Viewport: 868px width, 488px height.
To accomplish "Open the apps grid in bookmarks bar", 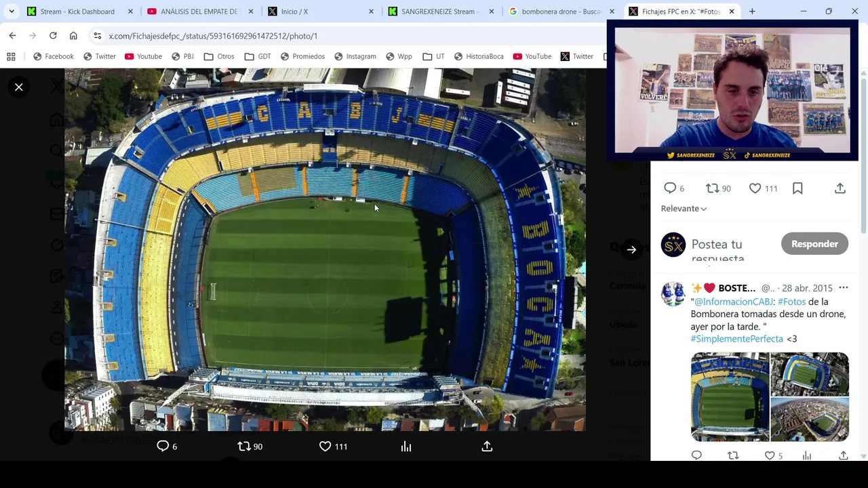I will click(x=11, y=56).
